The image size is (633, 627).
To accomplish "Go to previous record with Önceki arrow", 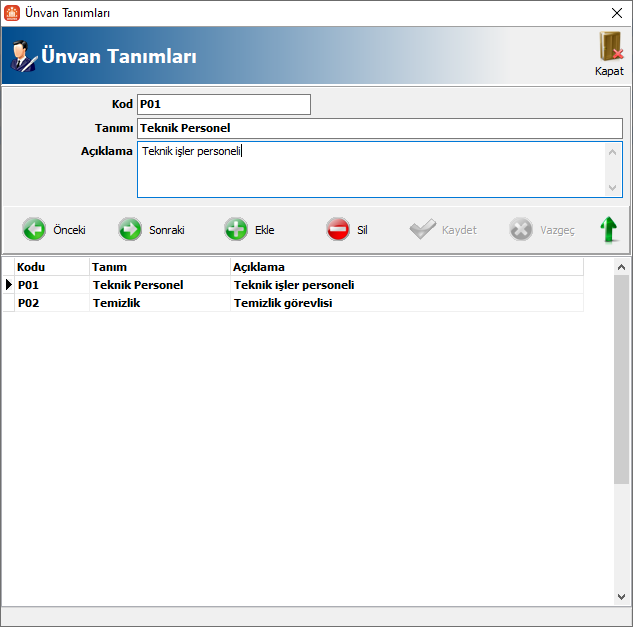I will click(x=35, y=230).
